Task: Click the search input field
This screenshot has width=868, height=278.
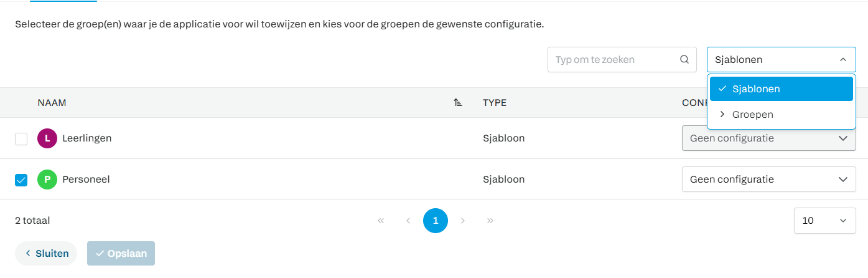Action: pos(613,60)
